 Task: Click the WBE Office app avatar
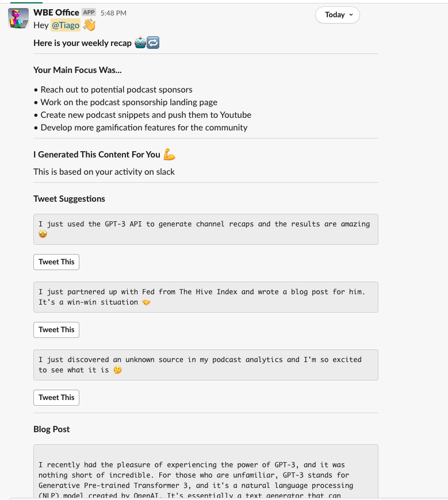click(18, 18)
